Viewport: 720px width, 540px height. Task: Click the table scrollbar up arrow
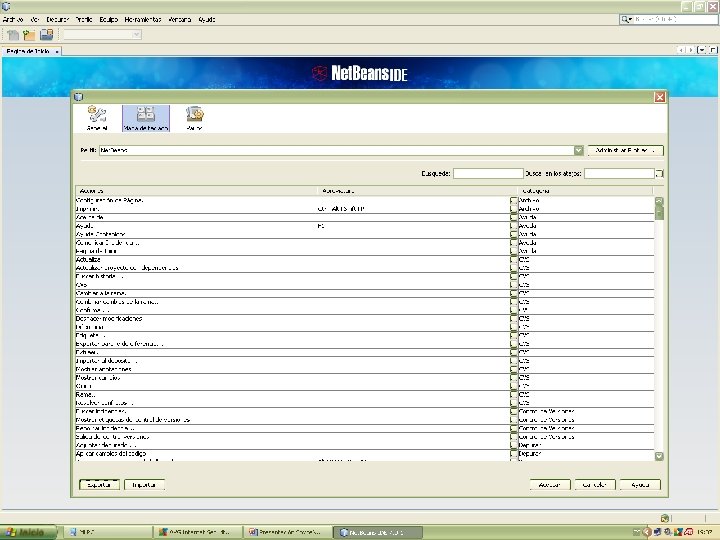point(659,201)
